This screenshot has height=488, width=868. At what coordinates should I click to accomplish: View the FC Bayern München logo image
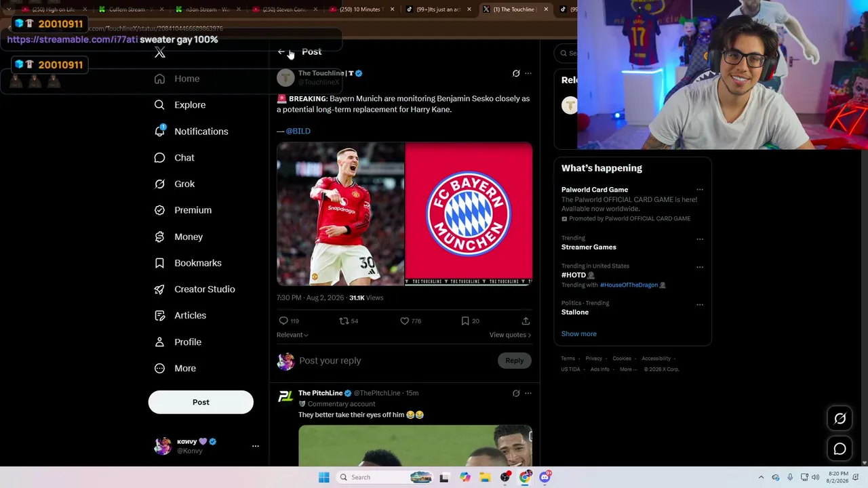click(469, 213)
